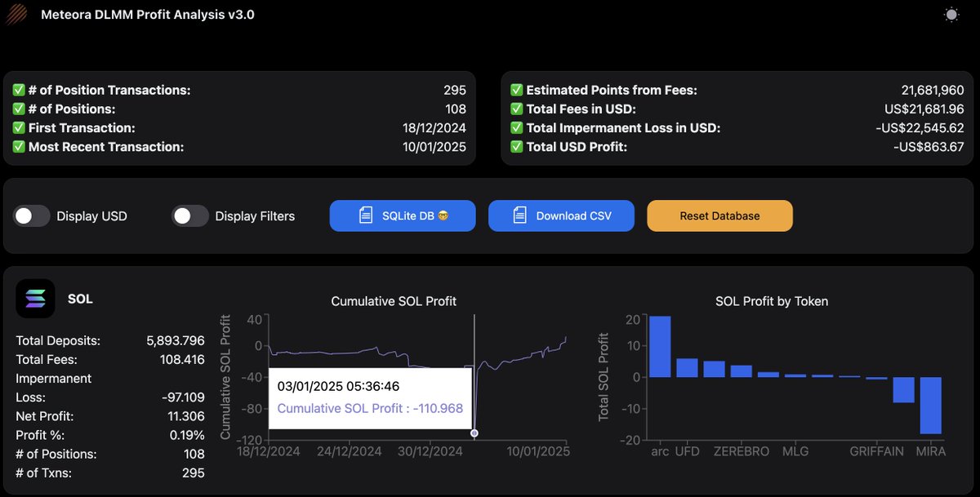This screenshot has width=980, height=497.
Task: Click green checkmark beside First Transaction
Action: click(19, 127)
